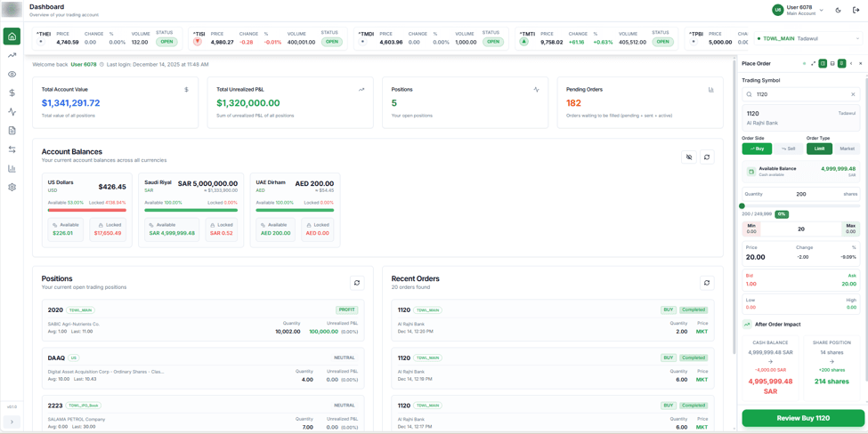Click the US Dollars red balance bar
The width and height of the screenshot is (868, 434).
(x=87, y=210)
